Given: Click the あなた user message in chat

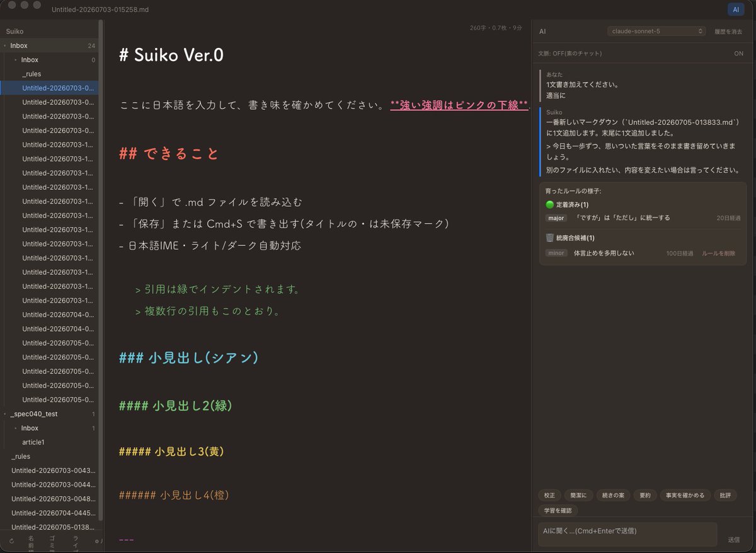Looking at the screenshot, I should [x=583, y=84].
